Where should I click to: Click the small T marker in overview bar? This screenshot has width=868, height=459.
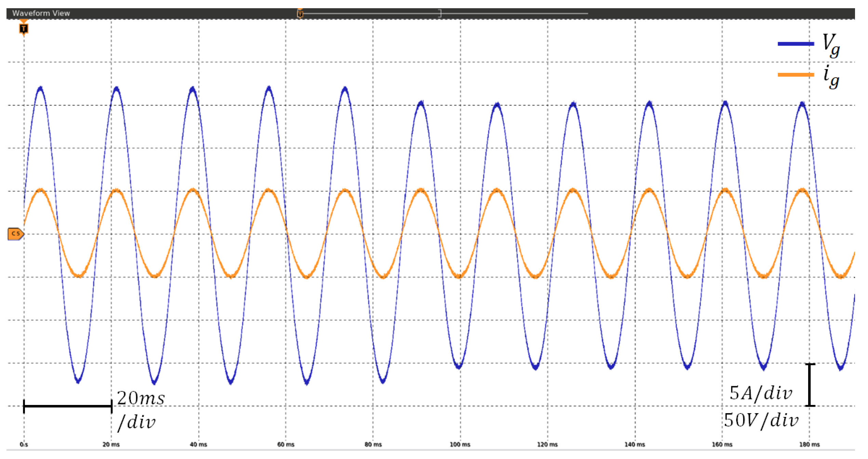coord(300,14)
